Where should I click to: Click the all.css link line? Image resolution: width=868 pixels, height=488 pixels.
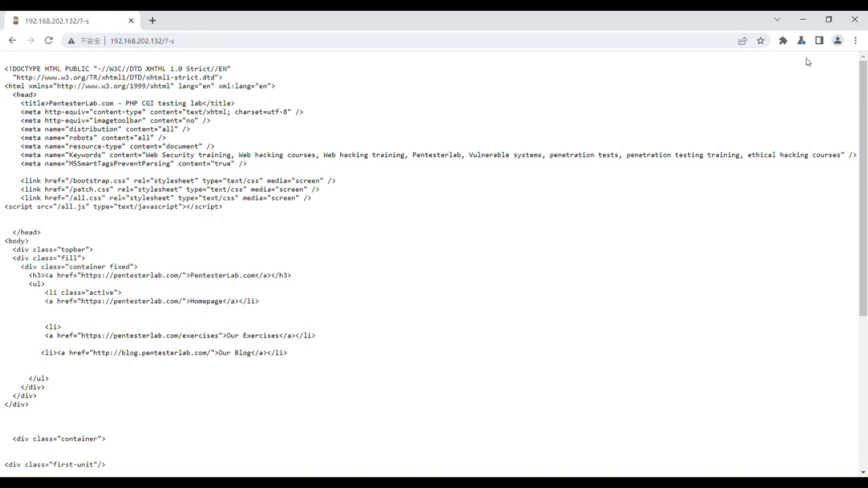pos(165,199)
